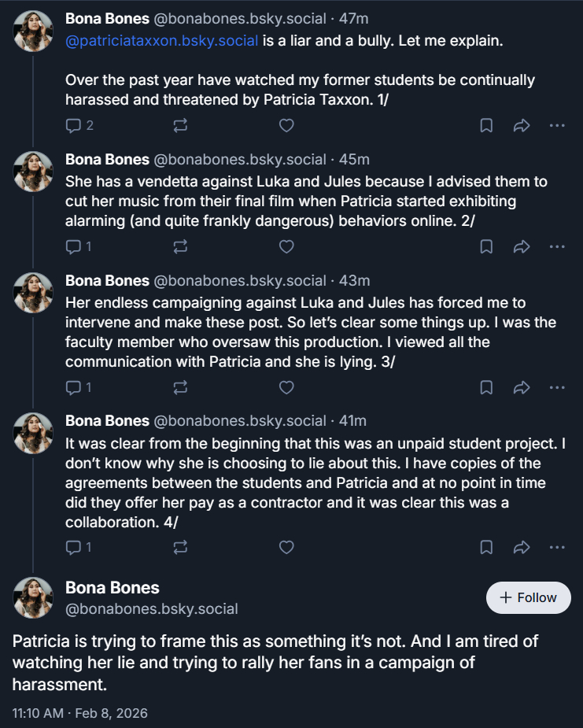
Task: Open the main post's Bona Bones display name
Action: [x=112, y=588]
